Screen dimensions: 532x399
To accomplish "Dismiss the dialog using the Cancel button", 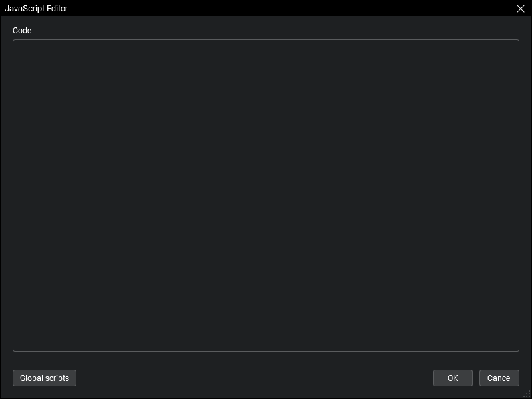I will click(499, 378).
